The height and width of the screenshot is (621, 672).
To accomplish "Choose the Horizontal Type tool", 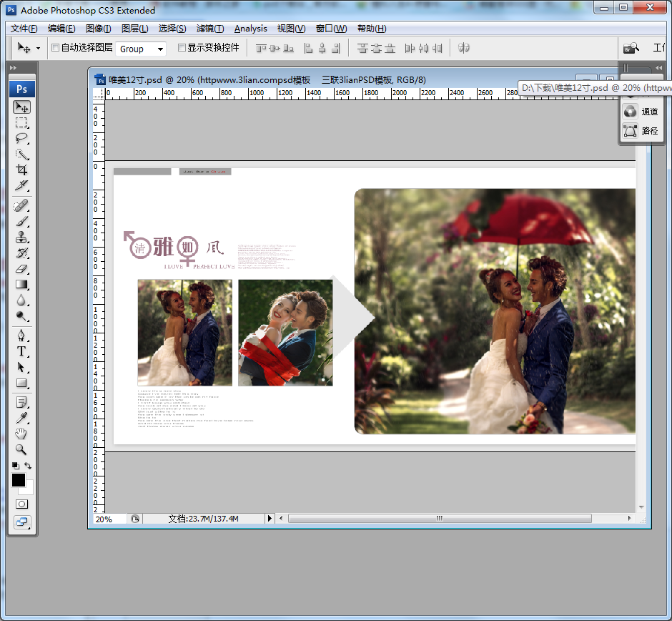I will pyautogui.click(x=21, y=351).
